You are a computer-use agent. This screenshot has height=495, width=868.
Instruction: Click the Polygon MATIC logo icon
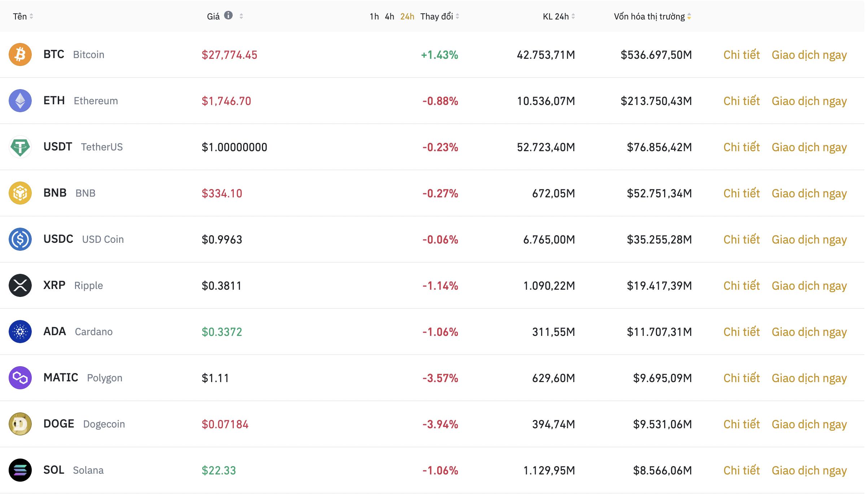tap(20, 378)
